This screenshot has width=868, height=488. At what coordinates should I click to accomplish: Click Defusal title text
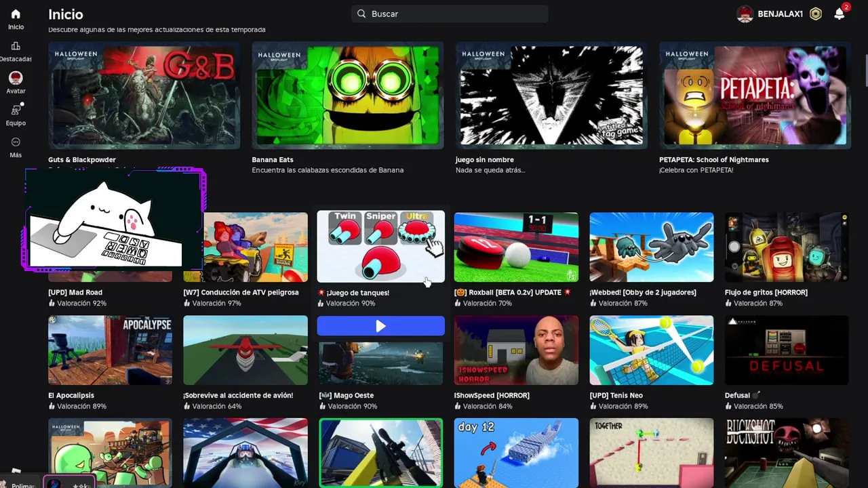click(737, 396)
